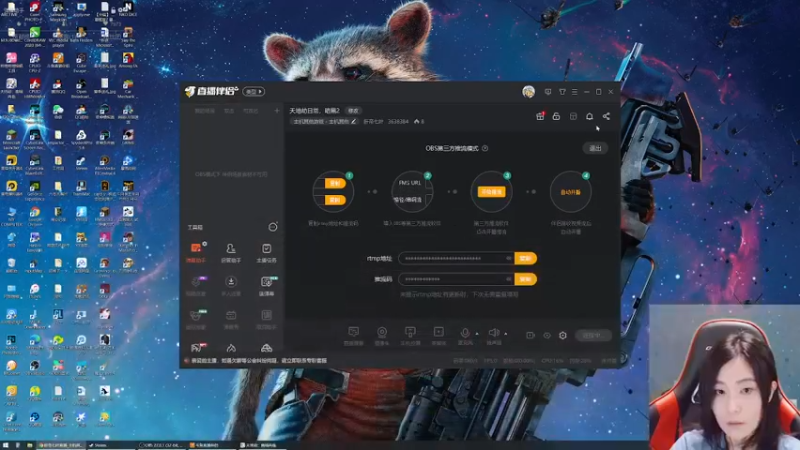Open the car icon tool in toolbox

(x=266, y=348)
